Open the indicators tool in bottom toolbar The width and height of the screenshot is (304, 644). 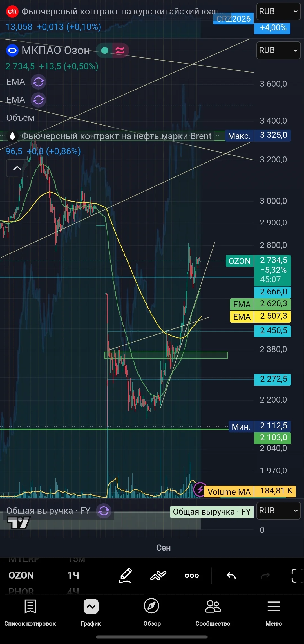coord(158,576)
